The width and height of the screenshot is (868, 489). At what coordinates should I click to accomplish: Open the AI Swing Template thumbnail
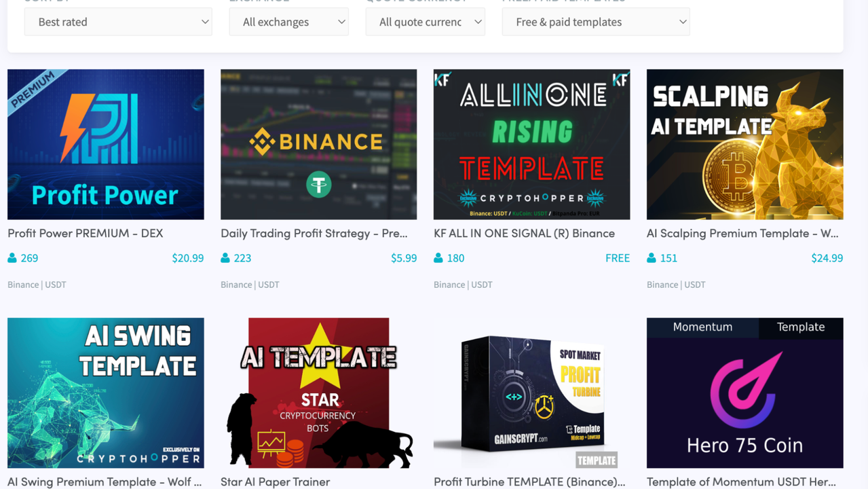106,393
